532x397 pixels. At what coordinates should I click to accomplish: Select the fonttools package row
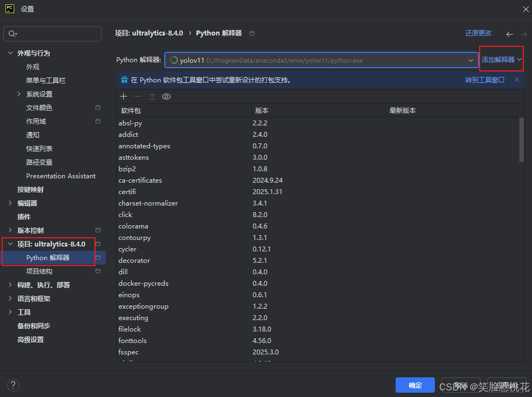pyautogui.click(x=318, y=341)
